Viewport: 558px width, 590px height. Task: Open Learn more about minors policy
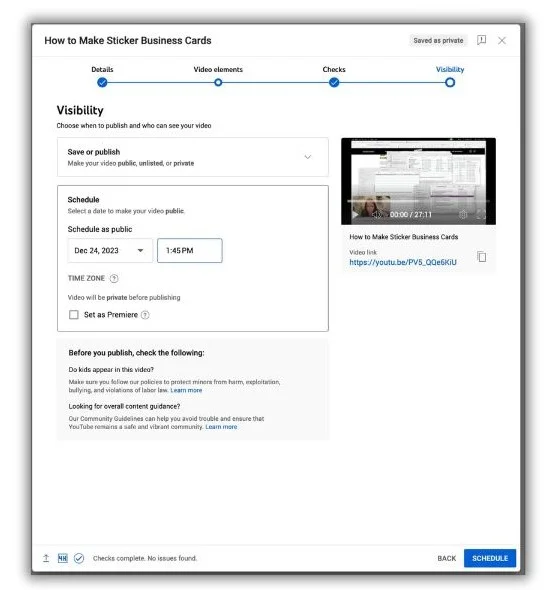[x=186, y=390]
